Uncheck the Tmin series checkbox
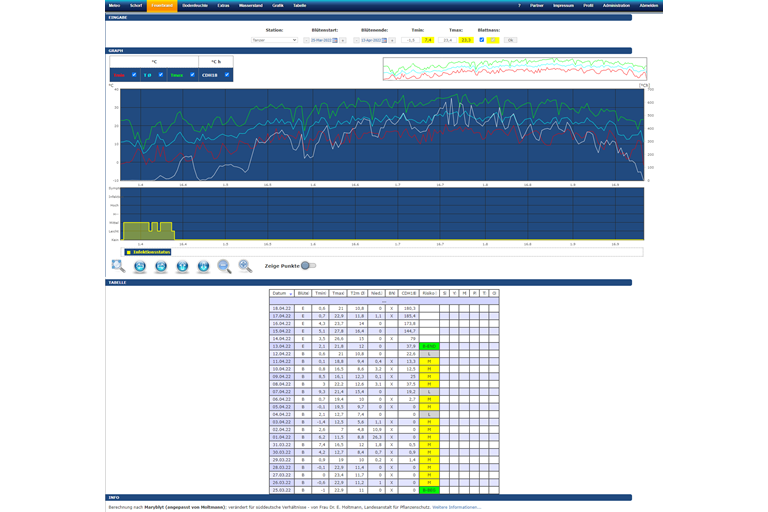 coord(134,75)
